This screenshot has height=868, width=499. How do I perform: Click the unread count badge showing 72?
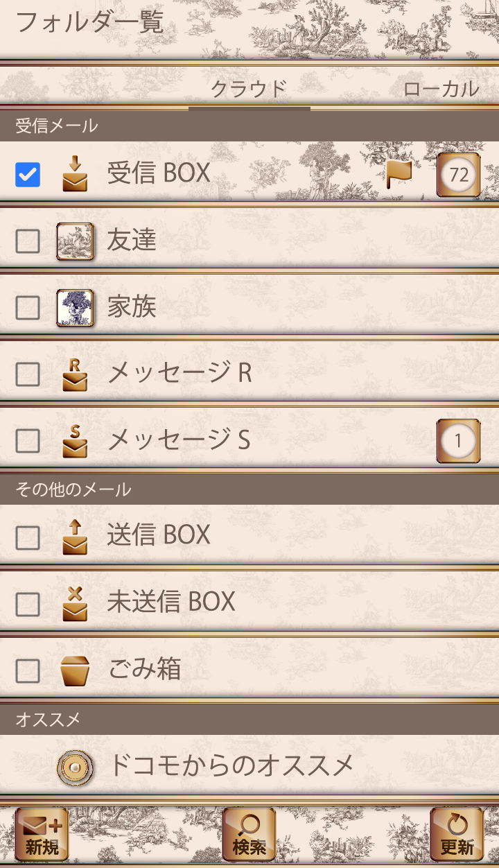point(458,175)
